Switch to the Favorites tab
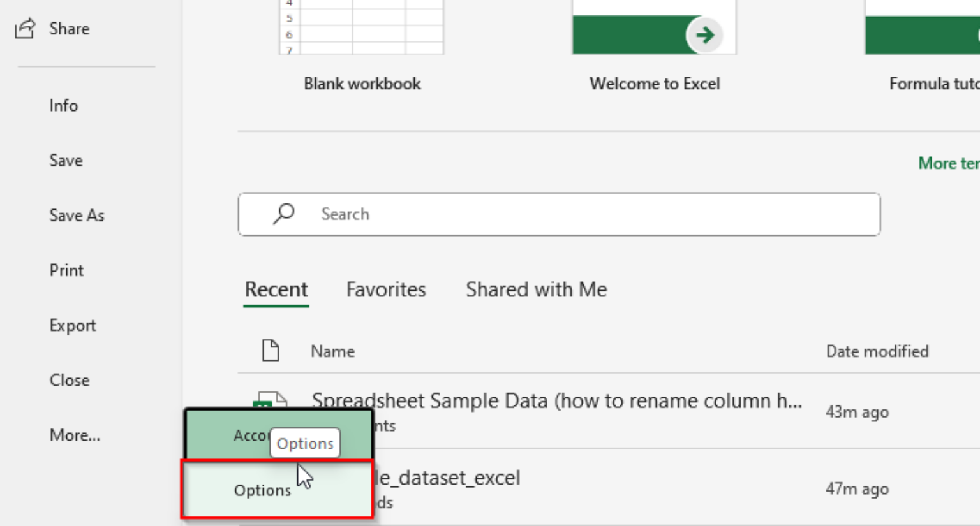980x526 pixels. (385, 289)
